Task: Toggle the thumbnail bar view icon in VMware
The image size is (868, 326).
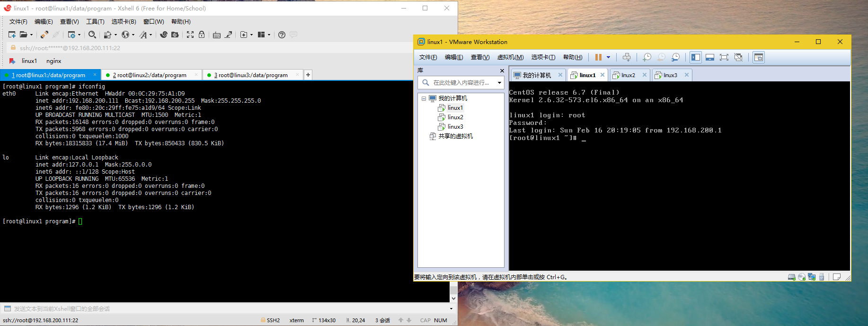Action: pyautogui.click(x=710, y=57)
